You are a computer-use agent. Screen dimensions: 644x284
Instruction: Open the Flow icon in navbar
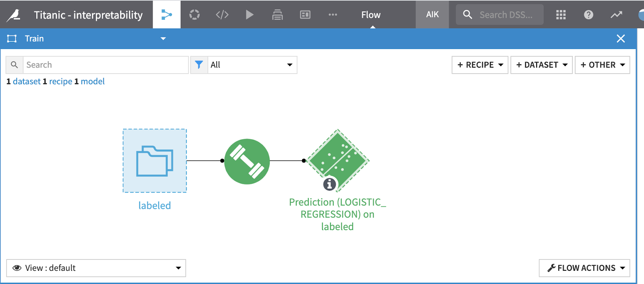coord(167,15)
